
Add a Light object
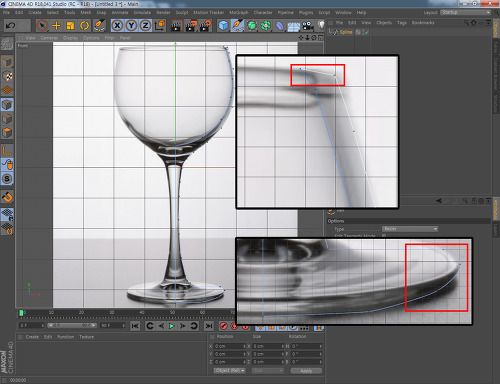pyautogui.click(x=321, y=26)
